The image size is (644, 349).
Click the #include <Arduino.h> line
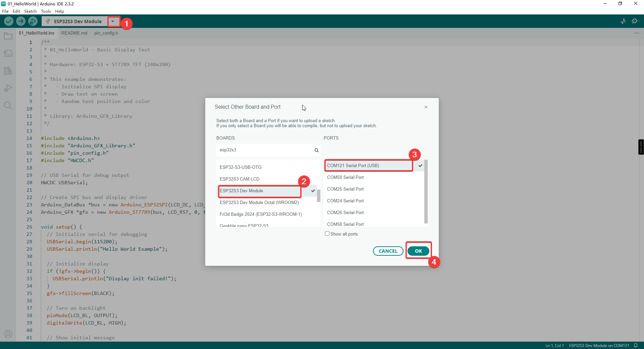pyautogui.click(x=70, y=138)
